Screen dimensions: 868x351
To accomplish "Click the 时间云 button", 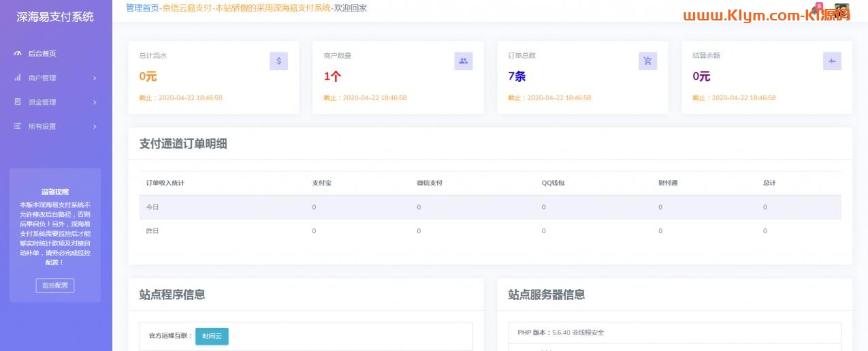I will point(212,337).
